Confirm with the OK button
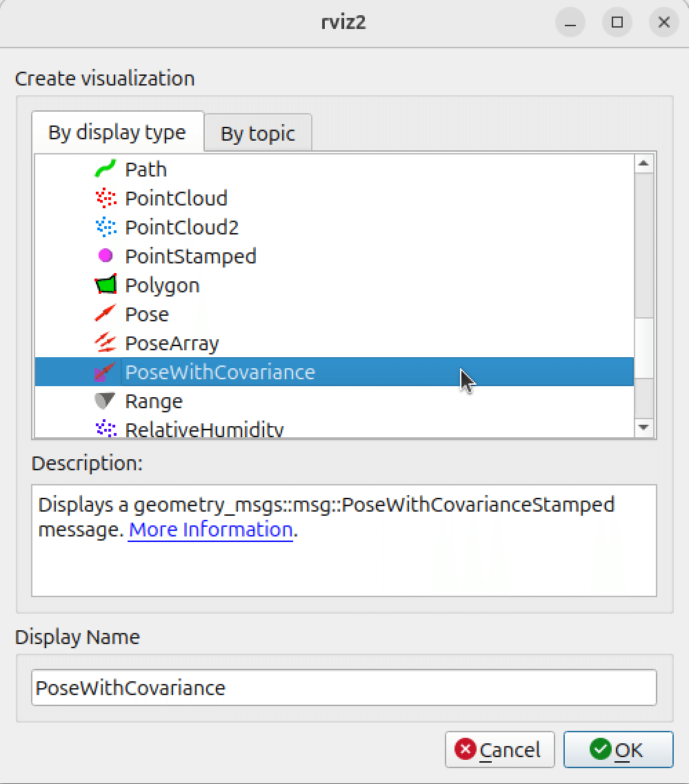This screenshot has width=689, height=784. click(618, 750)
